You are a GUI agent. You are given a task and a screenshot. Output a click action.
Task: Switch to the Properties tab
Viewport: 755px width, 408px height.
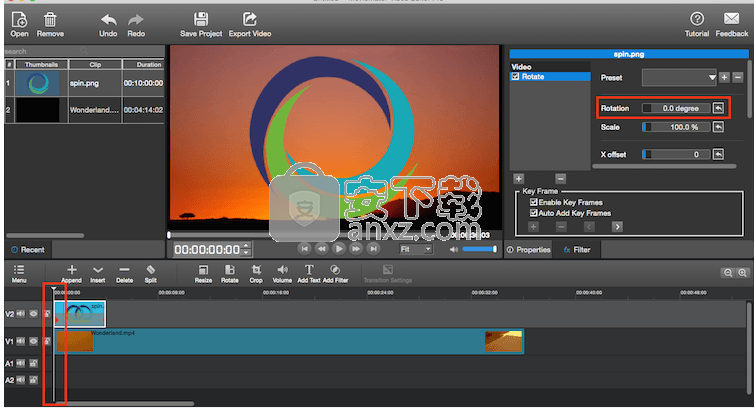point(528,250)
